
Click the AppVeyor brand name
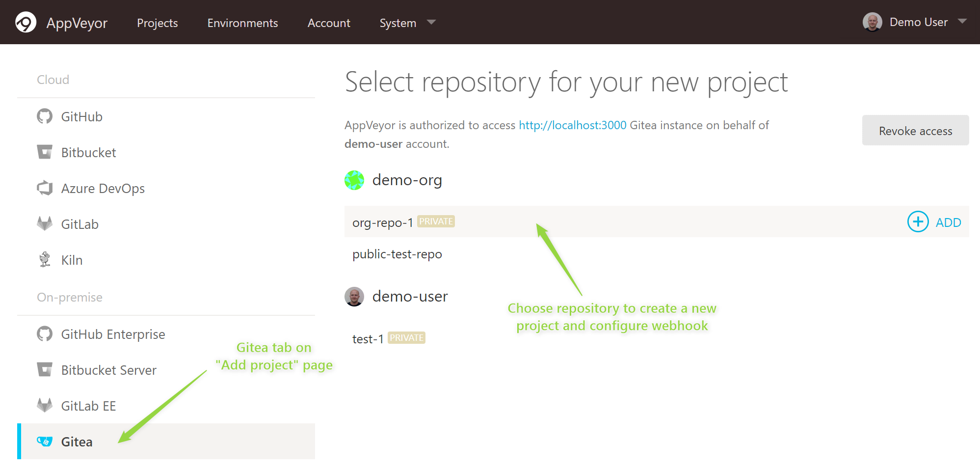coord(77,23)
